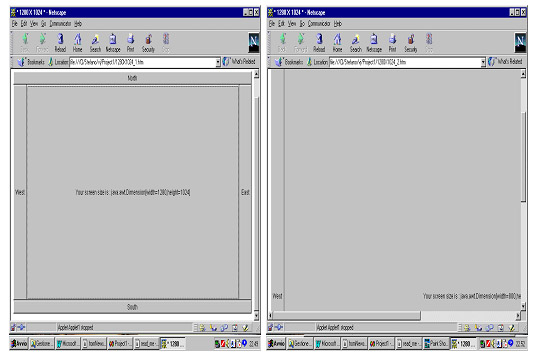Click horizontal scrollbar thumb in 1024_2.htm window
The width and height of the screenshot is (537, 362).
(346, 315)
